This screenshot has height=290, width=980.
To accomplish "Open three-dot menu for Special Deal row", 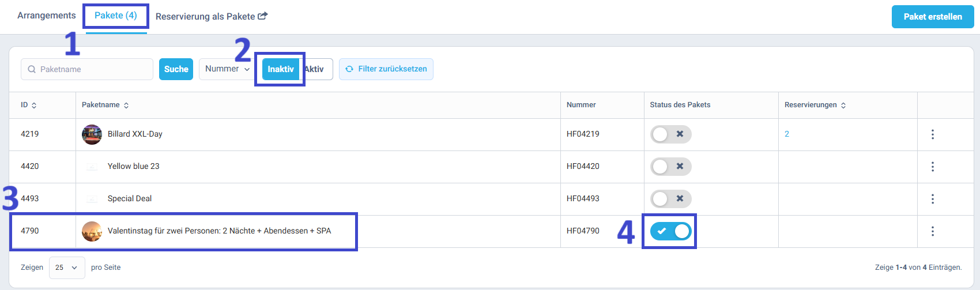I will [932, 199].
